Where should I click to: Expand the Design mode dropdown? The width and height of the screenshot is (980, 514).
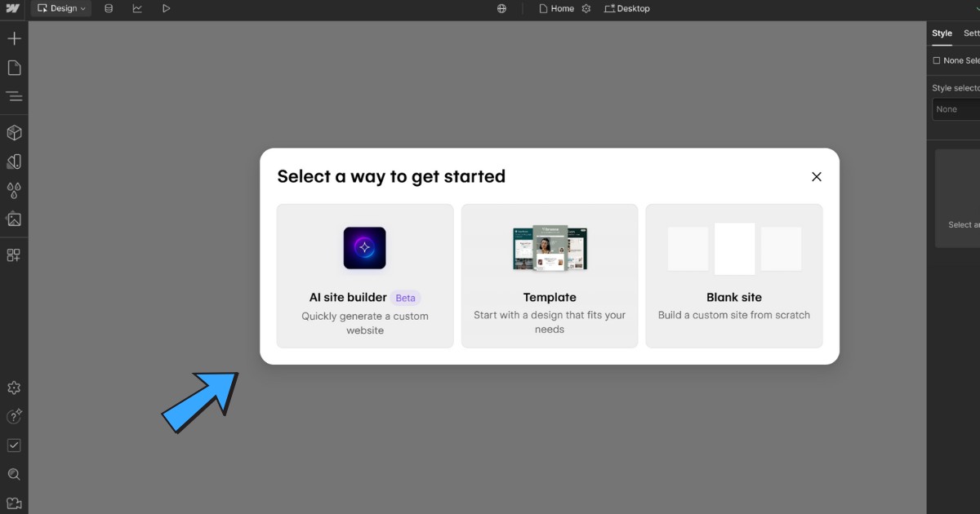click(x=61, y=8)
